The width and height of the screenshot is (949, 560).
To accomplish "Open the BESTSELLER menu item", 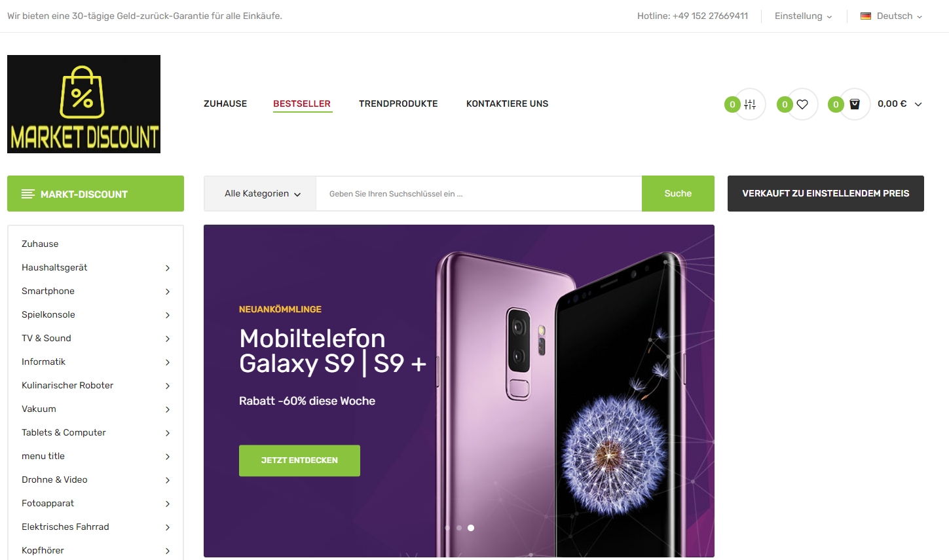I will (x=302, y=103).
